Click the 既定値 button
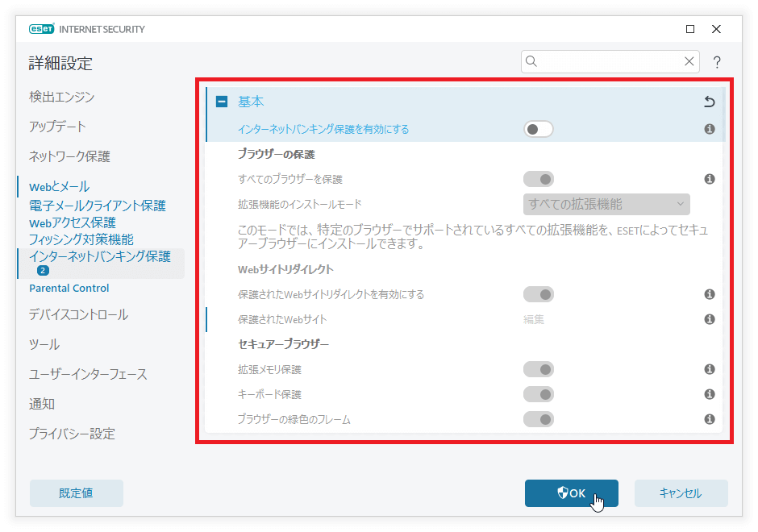 77,493
